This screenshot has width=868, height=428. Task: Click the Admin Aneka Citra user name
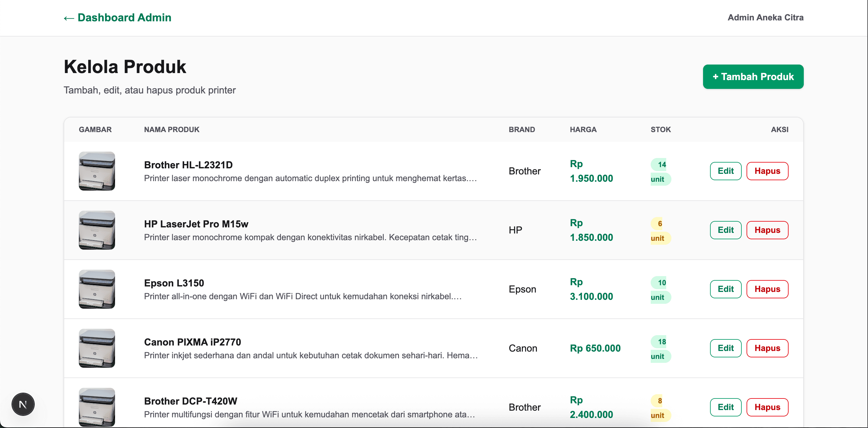pyautogui.click(x=765, y=18)
